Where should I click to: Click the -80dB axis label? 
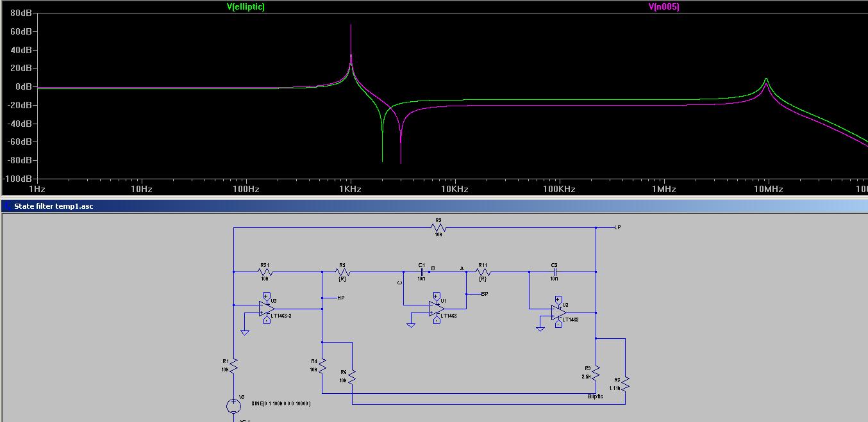19,159
